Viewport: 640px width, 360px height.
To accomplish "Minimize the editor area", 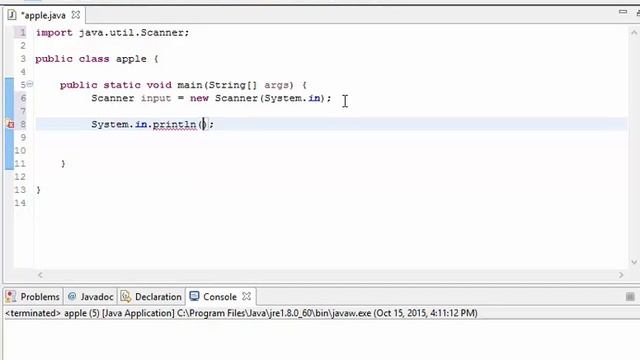I will click(x=623, y=12).
